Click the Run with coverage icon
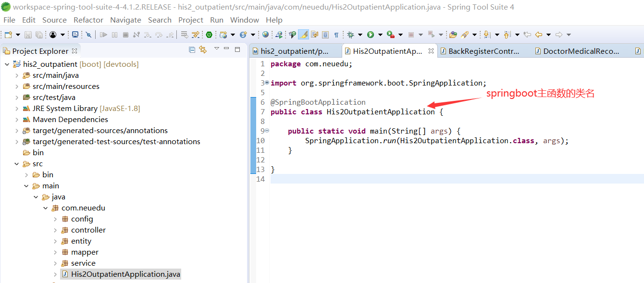The height and width of the screenshot is (283, 644). pos(391,35)
